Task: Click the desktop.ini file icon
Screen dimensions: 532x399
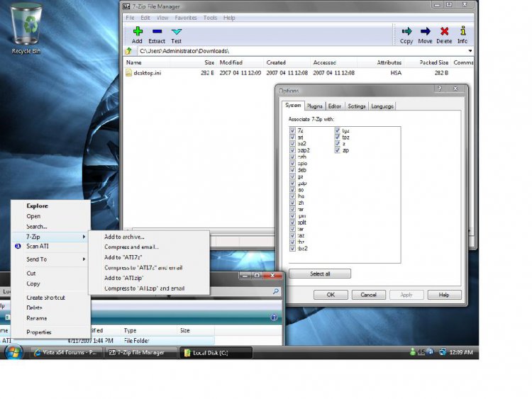Action: 128,73
